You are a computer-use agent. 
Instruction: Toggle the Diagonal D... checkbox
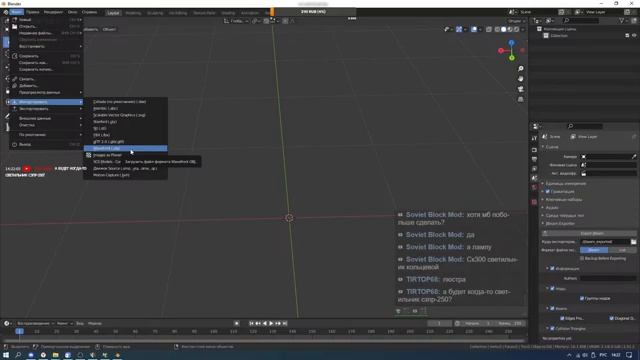tap(611, 318)
